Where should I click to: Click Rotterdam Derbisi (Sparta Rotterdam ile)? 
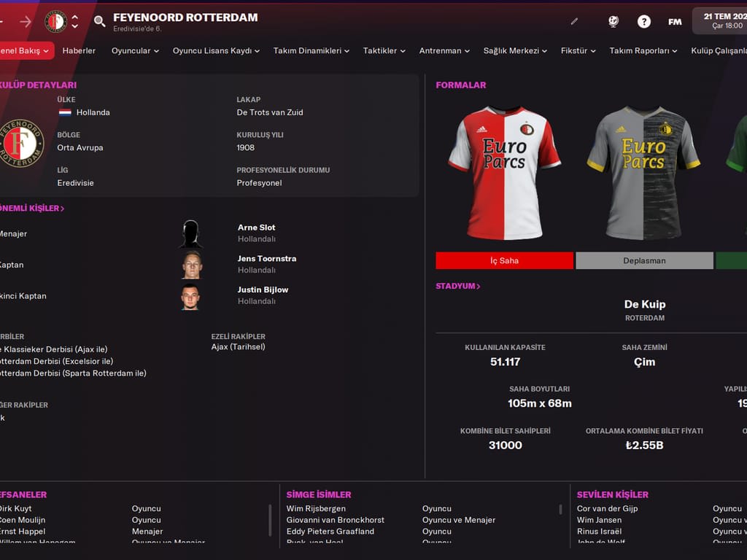[x=74, y=373]
